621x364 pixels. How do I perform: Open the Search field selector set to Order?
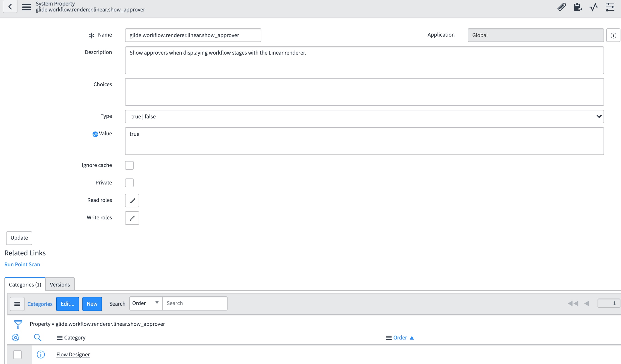click(146, 303)
